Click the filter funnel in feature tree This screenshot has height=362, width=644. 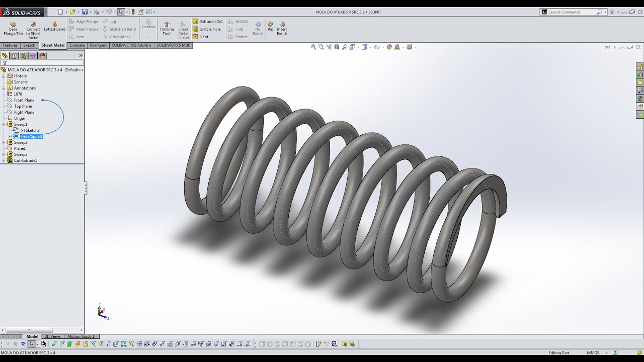click(5, 63)
